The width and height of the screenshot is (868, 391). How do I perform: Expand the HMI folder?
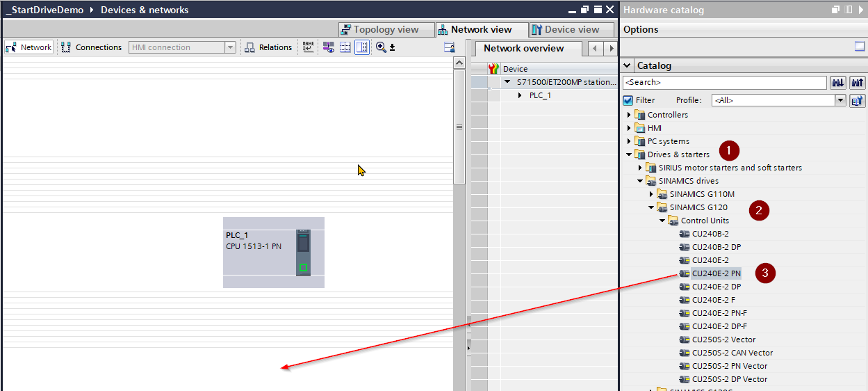tap(629, 128)
